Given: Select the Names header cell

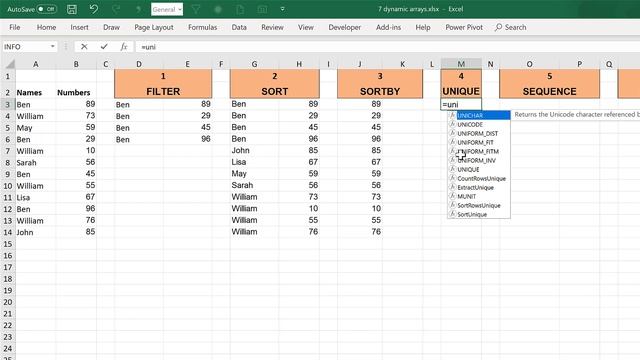Looking at the screenshot, I should tap(36, 93).
